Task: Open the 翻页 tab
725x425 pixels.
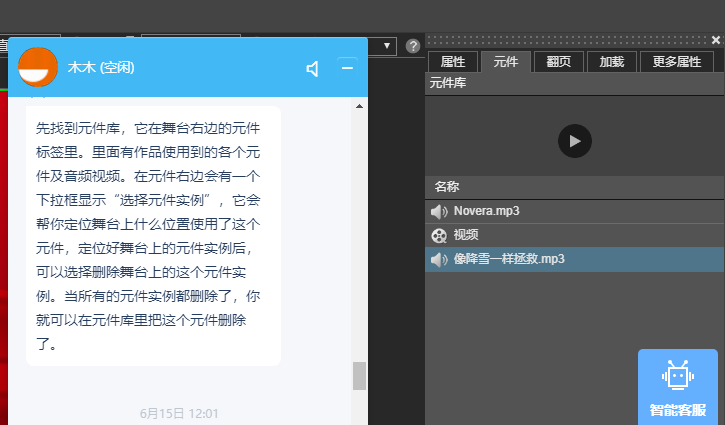Action: tap(559, 62)
